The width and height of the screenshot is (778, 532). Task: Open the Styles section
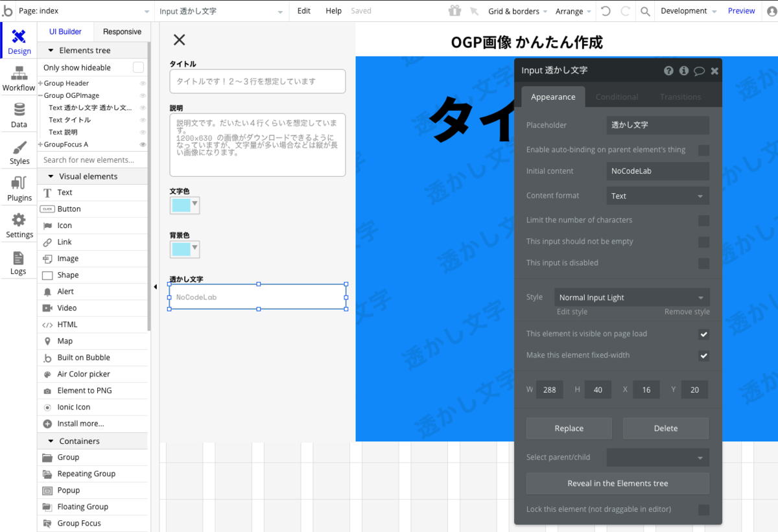[19, 152]
